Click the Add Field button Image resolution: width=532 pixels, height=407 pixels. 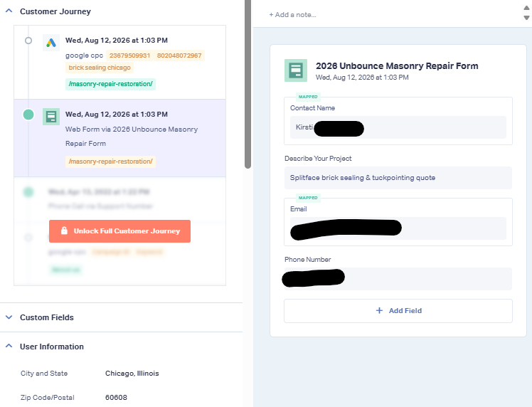click(398, 311)
